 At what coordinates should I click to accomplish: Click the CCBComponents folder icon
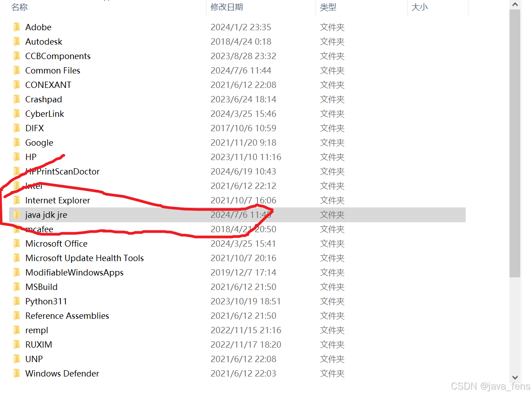click(x=17, y=55)
